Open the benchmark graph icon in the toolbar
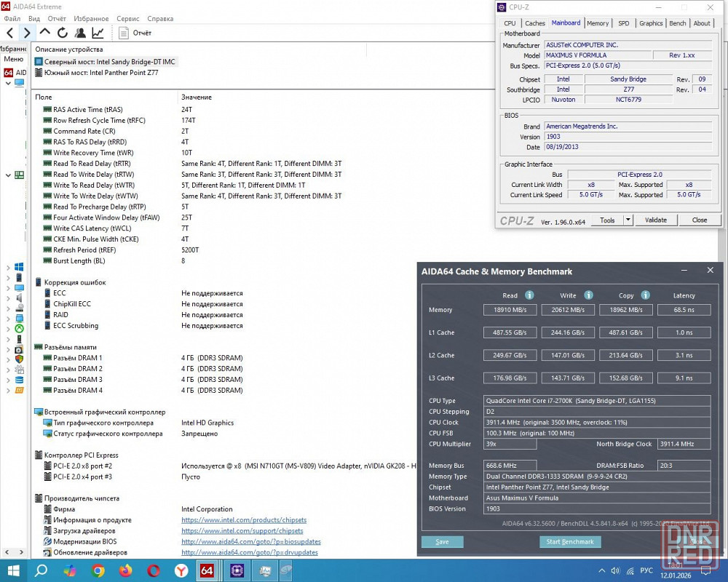728x582 pixels. [98, 33]
